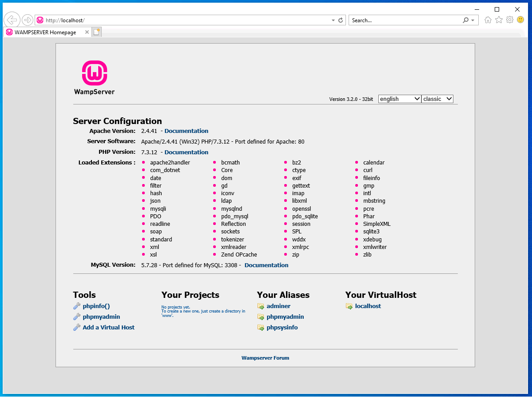Click the browser Forward arrow button

pos(28,20)
